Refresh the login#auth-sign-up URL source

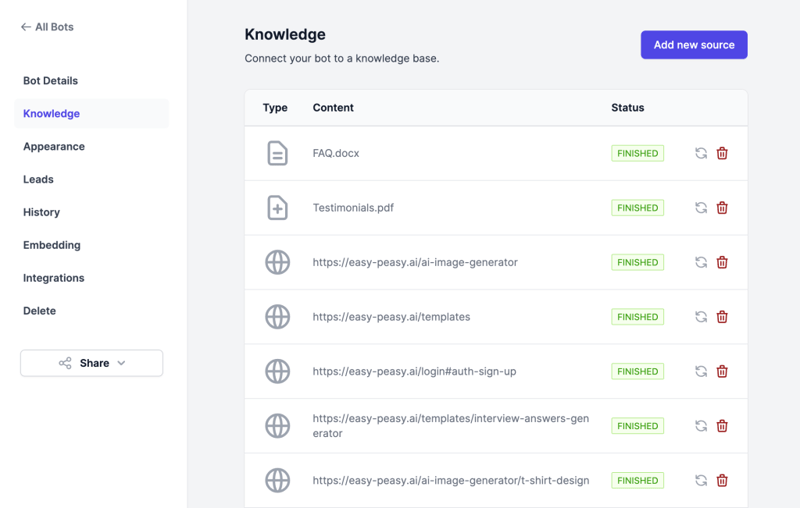(701, 372)
